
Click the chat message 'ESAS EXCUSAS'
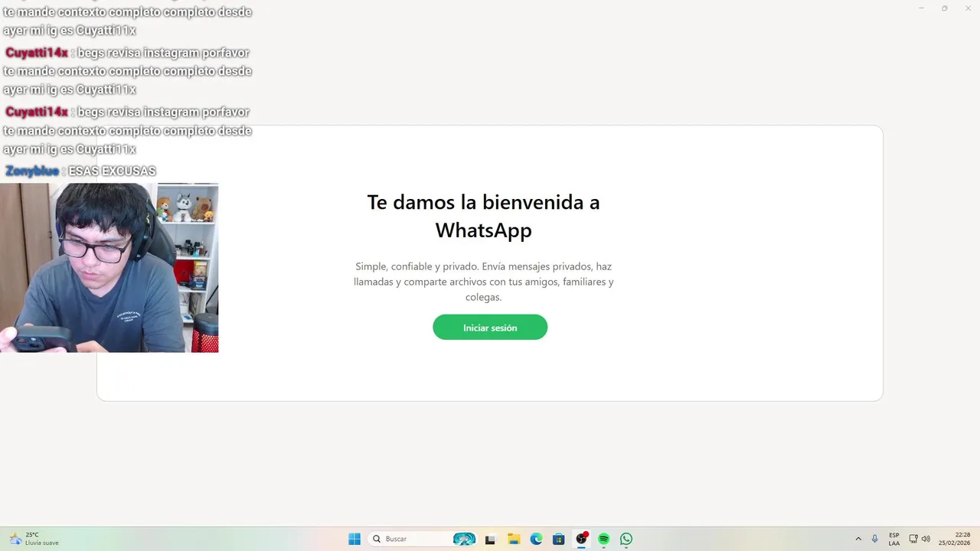click(x=112, y=171)
